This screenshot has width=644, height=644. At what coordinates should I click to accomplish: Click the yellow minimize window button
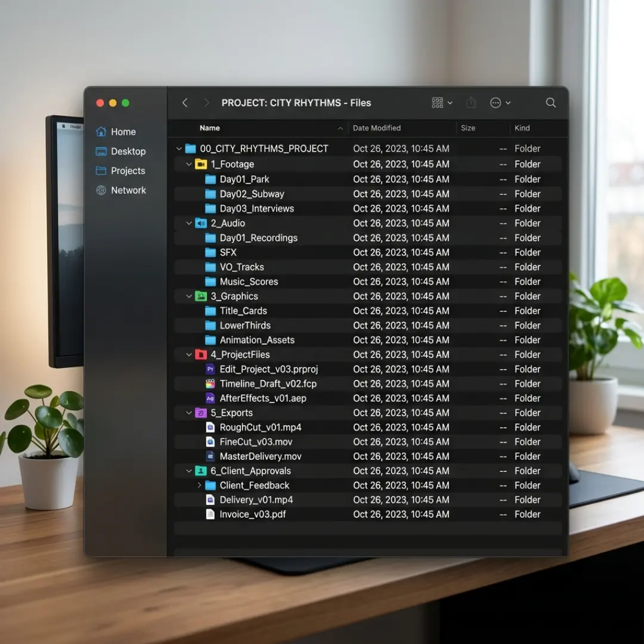113,103
